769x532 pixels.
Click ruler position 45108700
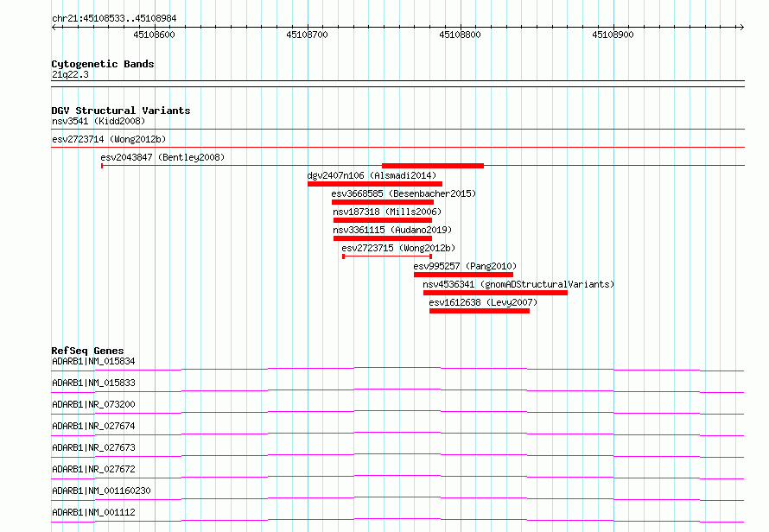307,35
